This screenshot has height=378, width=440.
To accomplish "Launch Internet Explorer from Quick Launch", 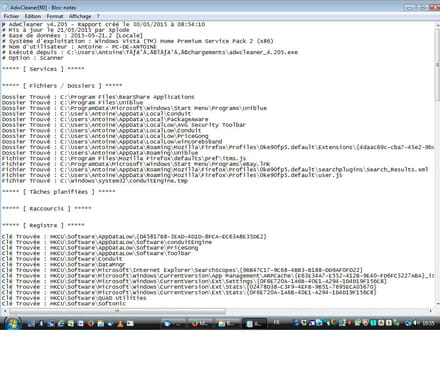I will tap(61, 324).
